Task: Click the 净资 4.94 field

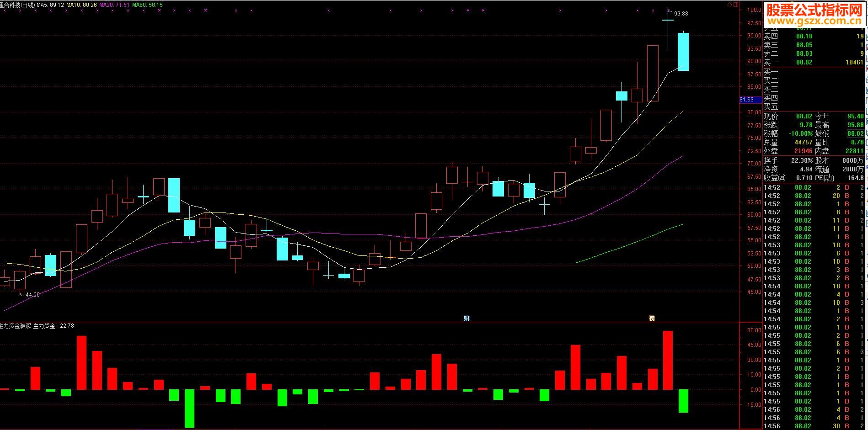Action: pyautogui.click(x=788, y=170)
